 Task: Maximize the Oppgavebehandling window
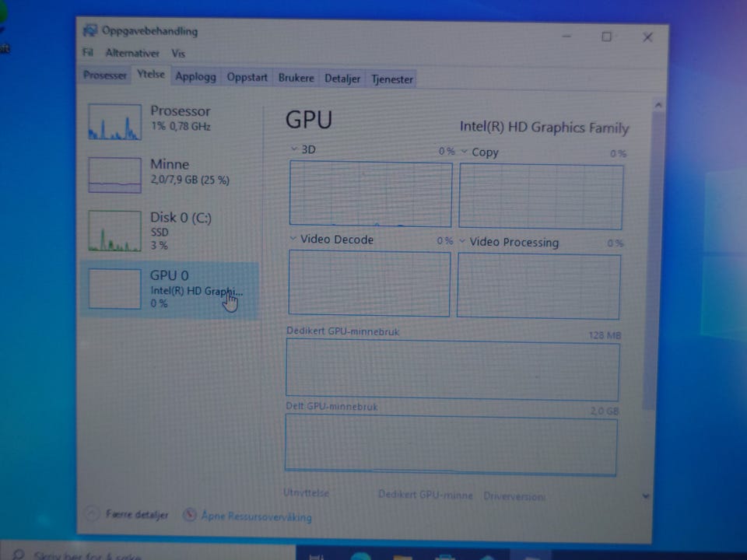click(606, 37)
